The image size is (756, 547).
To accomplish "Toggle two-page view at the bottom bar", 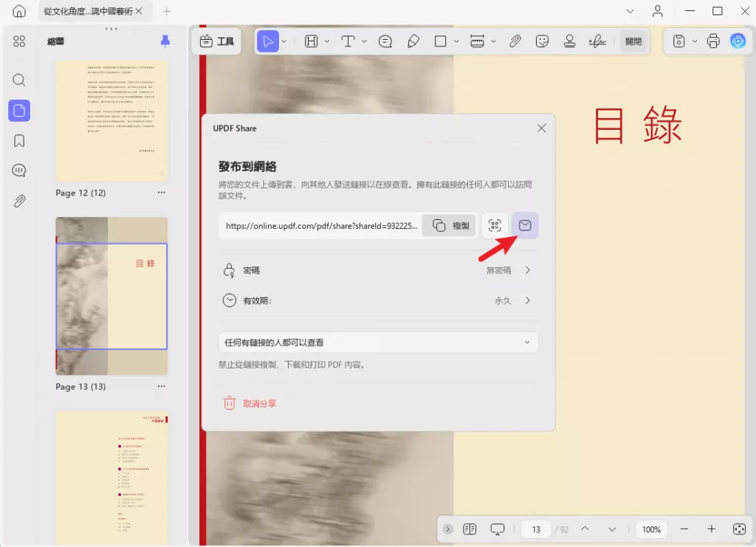I will pos(470,529).
